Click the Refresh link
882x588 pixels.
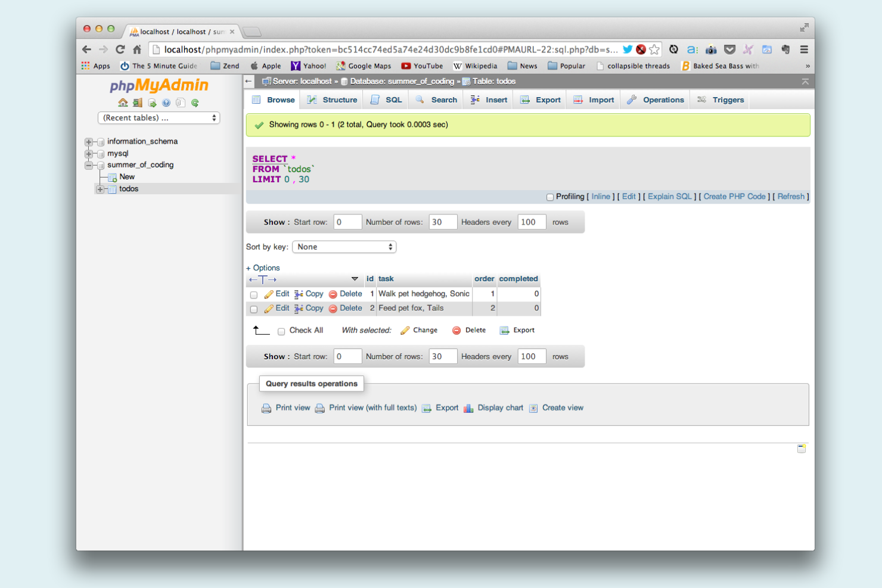click(x=791, y=196)
